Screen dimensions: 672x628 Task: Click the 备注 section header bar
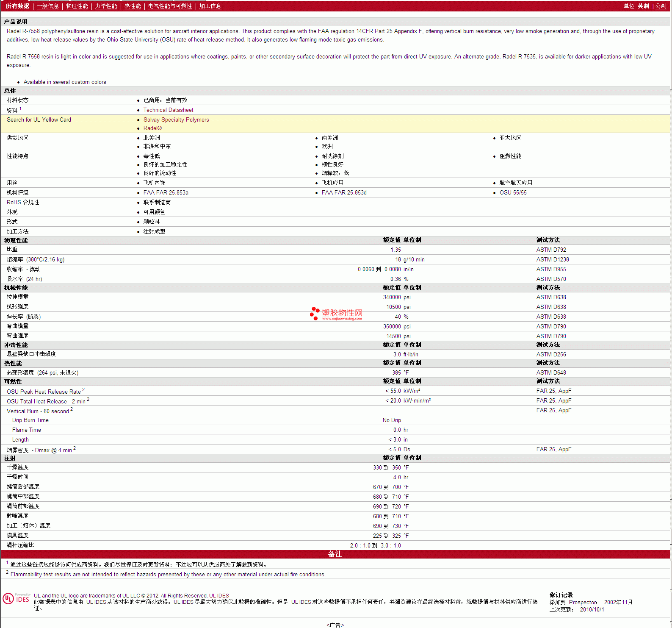click(335, 554)
